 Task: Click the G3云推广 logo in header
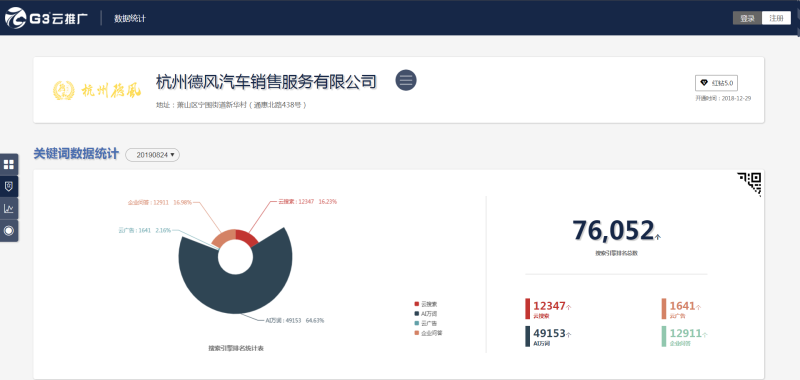(x=46, y=18)
